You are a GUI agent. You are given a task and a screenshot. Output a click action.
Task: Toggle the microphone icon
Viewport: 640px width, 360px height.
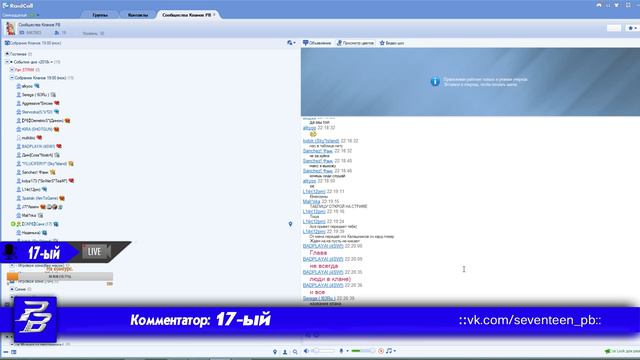(x=341, y=351)
